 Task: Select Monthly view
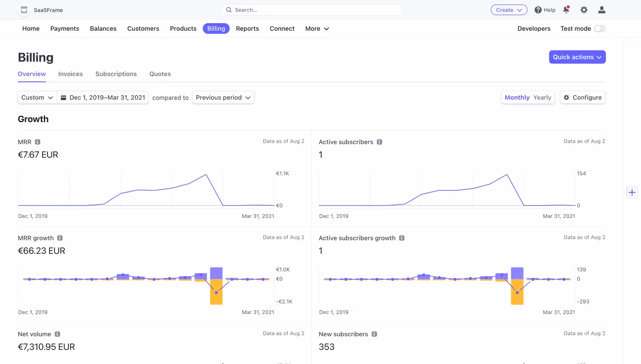click(517, 97)
